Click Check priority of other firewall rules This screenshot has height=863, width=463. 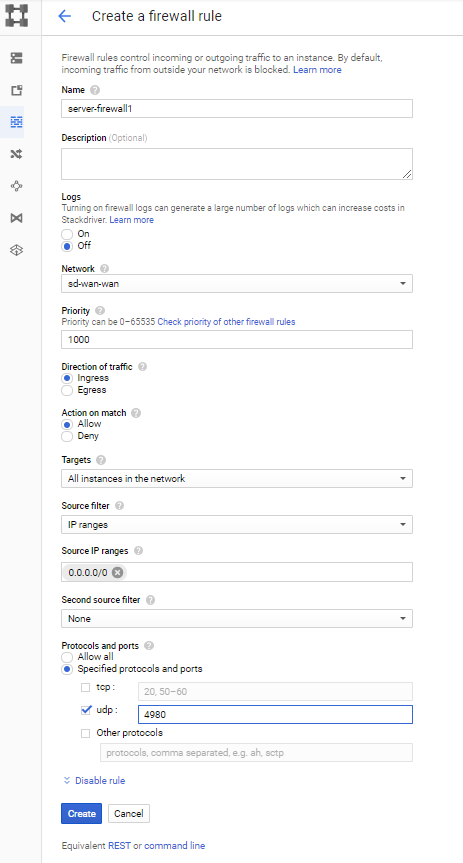[x=226, y=322]
